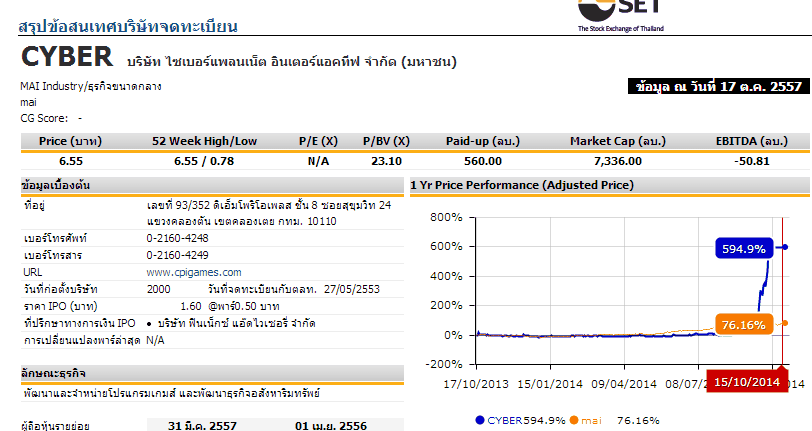Screen dimensions: 812x431
Task: Click the -200% chart axis label
Action: (x=444, y=364)
